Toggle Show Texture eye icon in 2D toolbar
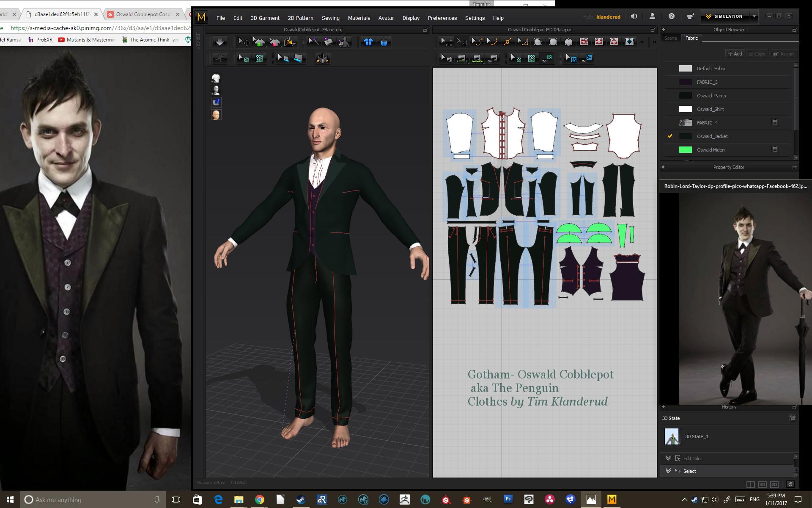 pos(547,58)
